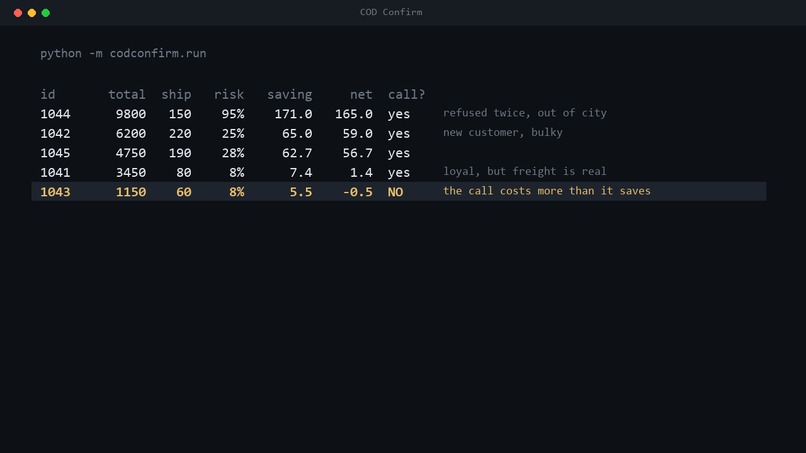Click 'yes' in row 1041
The image size is (806, 453).
pyautogui.click(x=399, y=173)
